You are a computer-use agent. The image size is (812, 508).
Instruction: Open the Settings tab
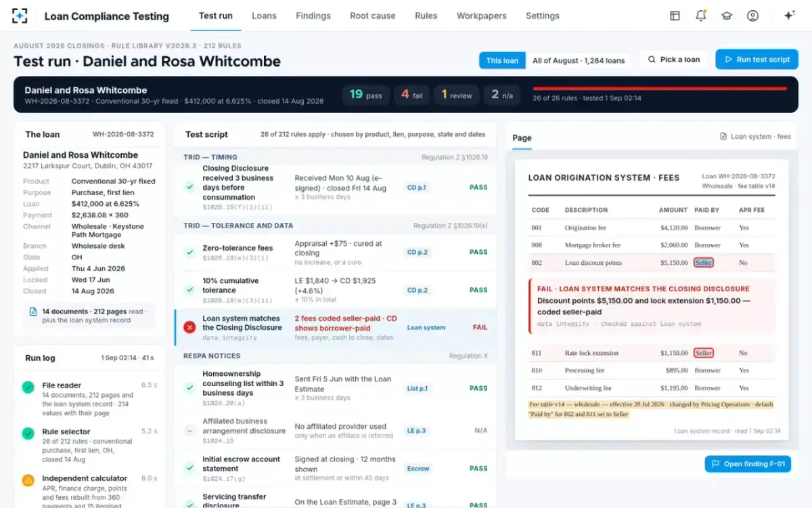[x=543, y=16]
